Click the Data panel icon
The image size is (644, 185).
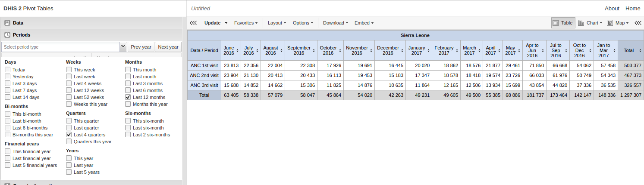point(7,23)
